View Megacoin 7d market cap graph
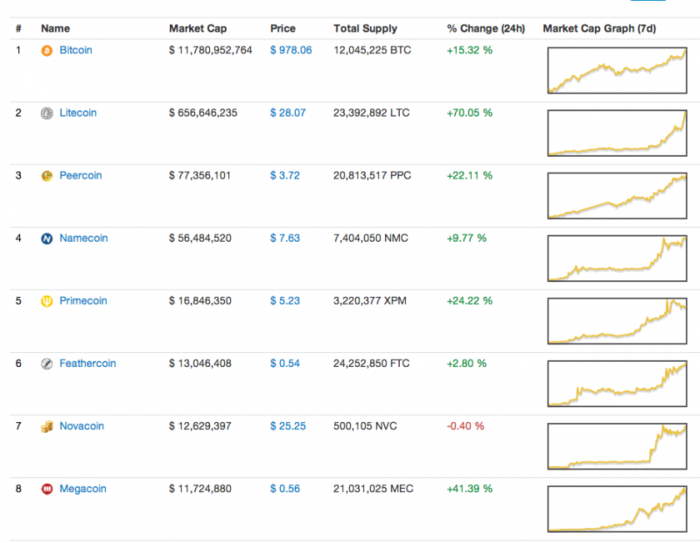The width and height of the screenshot is (700, 543). 617,509
